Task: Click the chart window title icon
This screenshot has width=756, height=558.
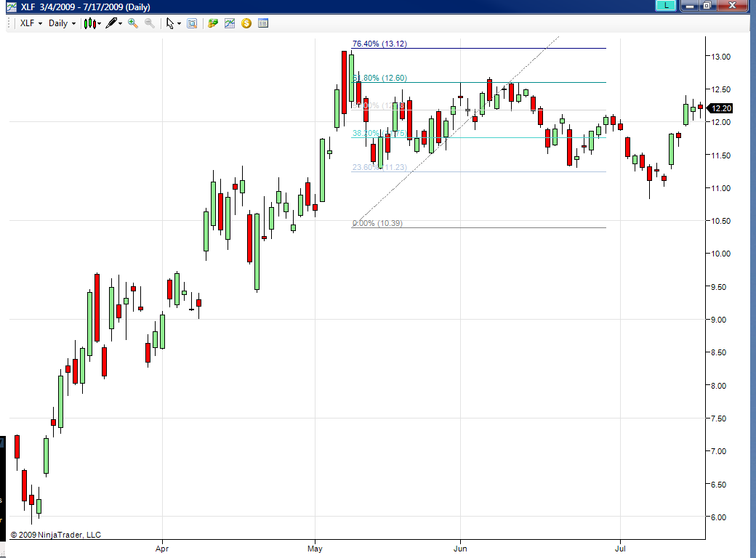Action: (x=11, y=7)
